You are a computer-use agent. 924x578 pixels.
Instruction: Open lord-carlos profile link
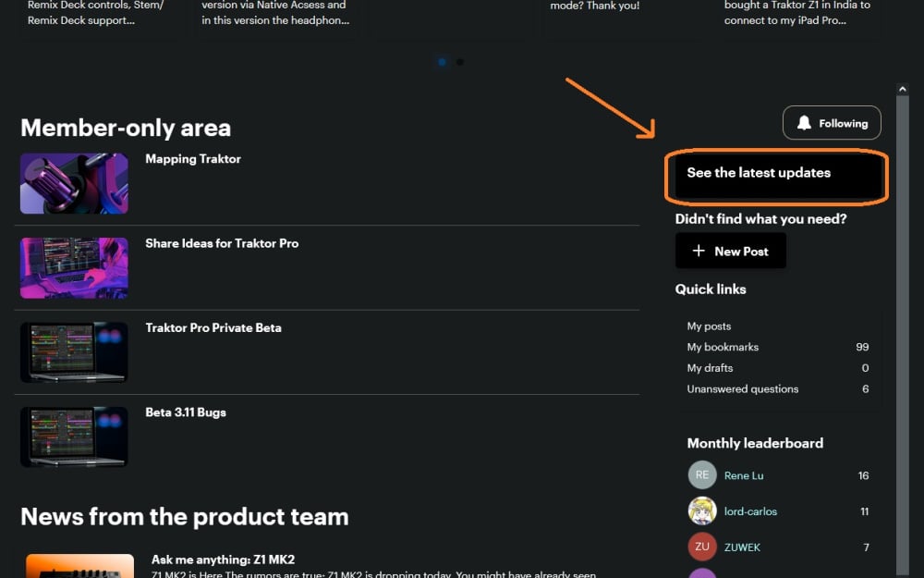pos(750,511)
